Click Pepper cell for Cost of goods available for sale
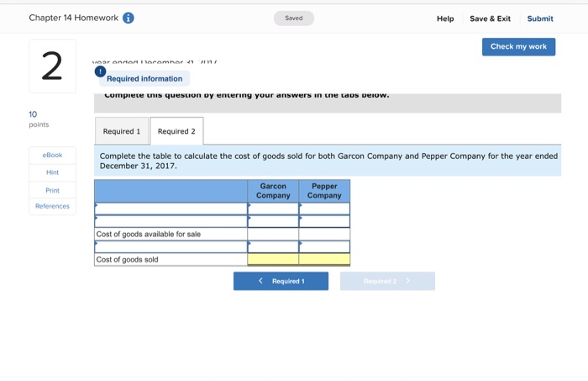Screen dimensions: 588x381 click(x=324, y=234)
